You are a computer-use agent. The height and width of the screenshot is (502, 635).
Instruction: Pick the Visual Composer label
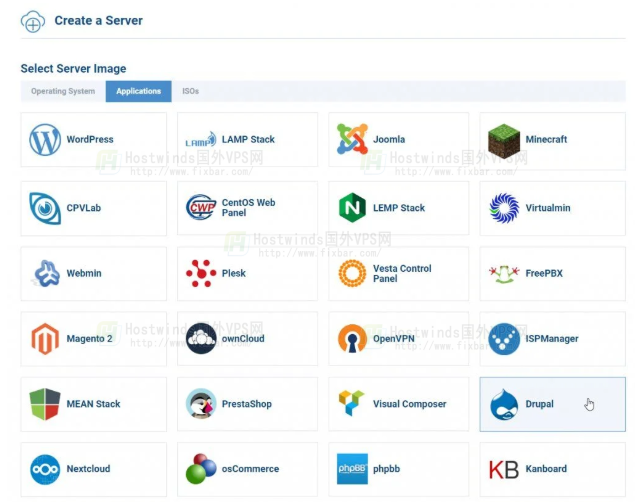[409, 404]
